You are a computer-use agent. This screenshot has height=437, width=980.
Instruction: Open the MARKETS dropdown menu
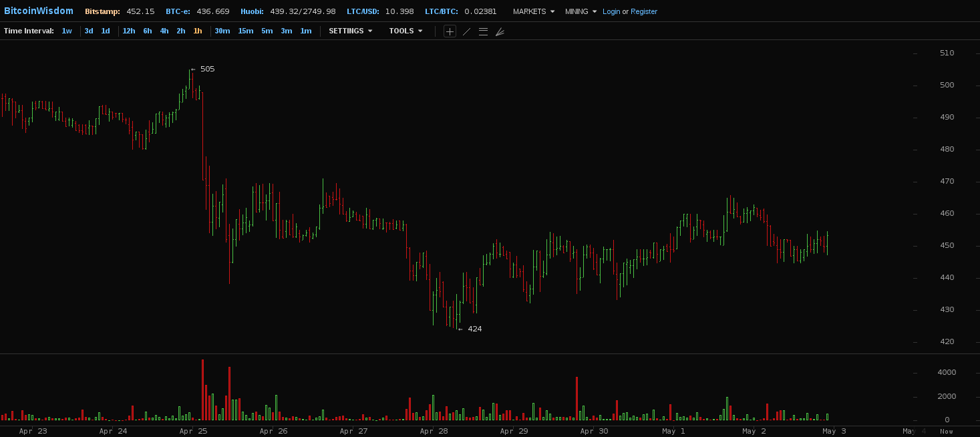(533, 11)
